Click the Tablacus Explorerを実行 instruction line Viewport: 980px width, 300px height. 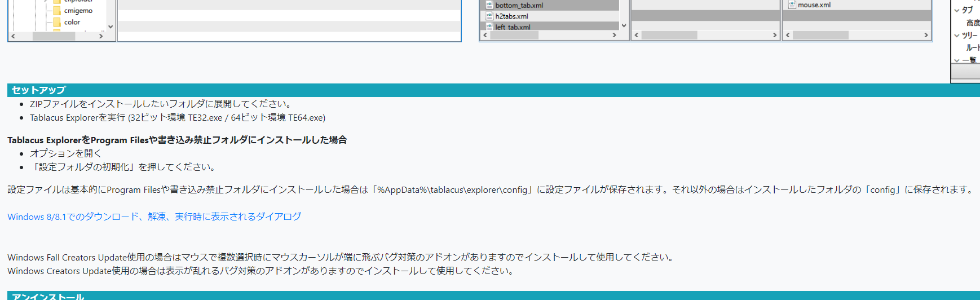178,117
